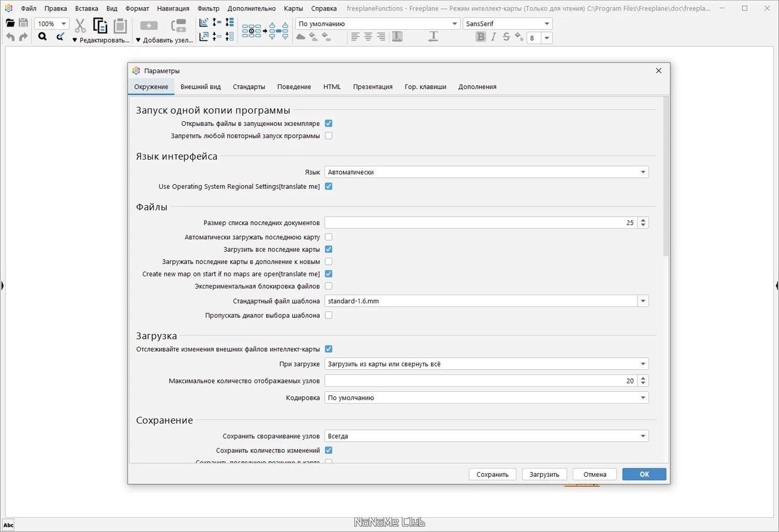
Task: Click the undo arrow icon
Action: 10,37
